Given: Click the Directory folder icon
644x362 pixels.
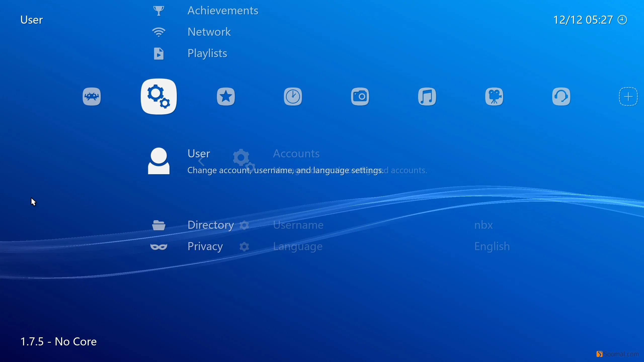Looking at the screenshot, I should [x=159, y=225].
